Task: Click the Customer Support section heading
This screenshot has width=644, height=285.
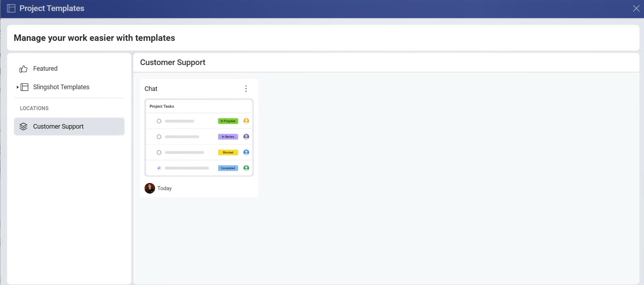Action: tap(173, 63)
